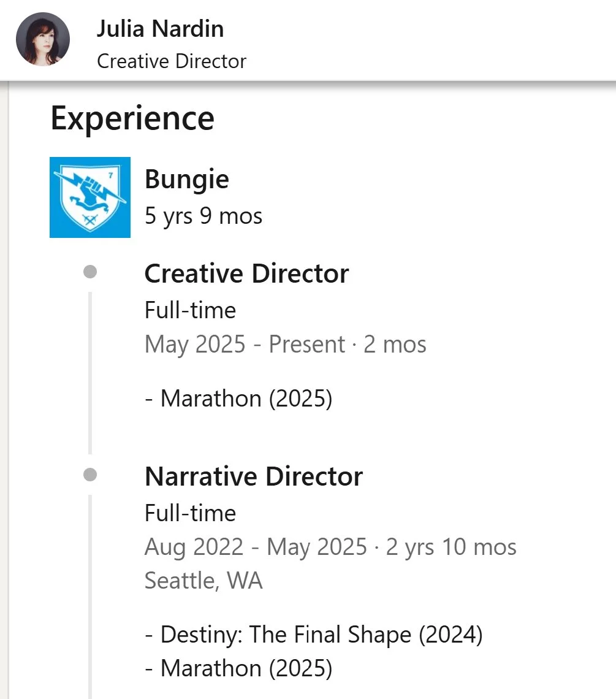Click the timeline dot beside Creative Director role

(x=90, y=272)
